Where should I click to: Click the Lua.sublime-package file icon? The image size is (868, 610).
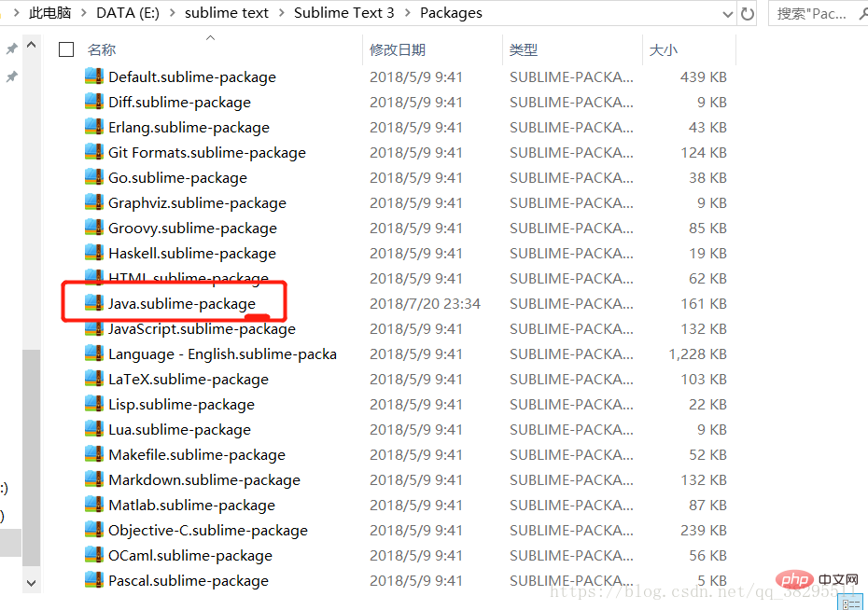coord(94,429)
